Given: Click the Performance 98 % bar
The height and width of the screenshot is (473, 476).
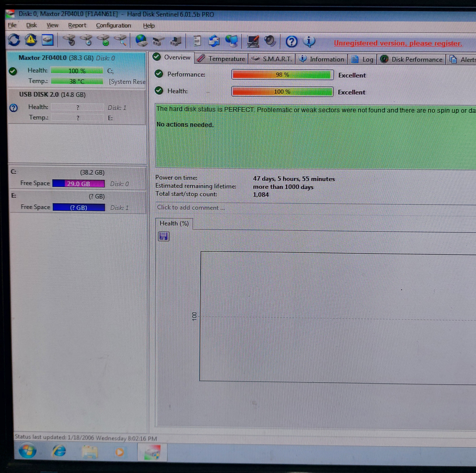Looking at the screenshot, I should click(x=282, y=75).
